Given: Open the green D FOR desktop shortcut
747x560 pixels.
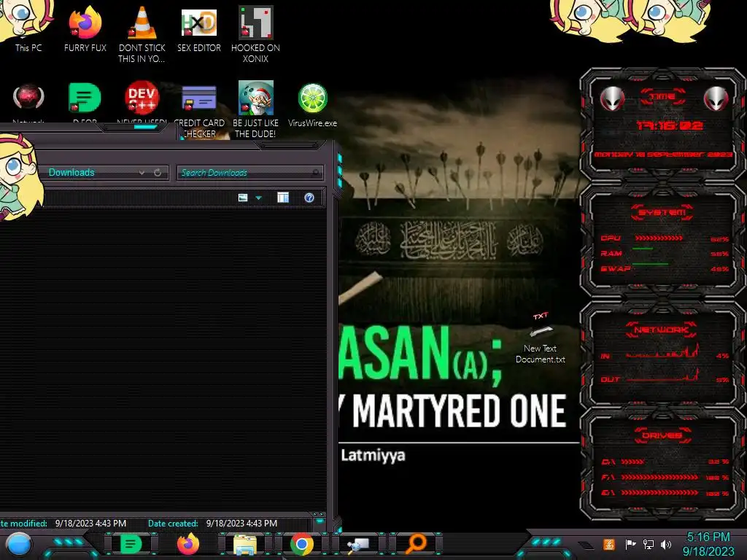Looking at the screenshot, I should tap(85, 99).
